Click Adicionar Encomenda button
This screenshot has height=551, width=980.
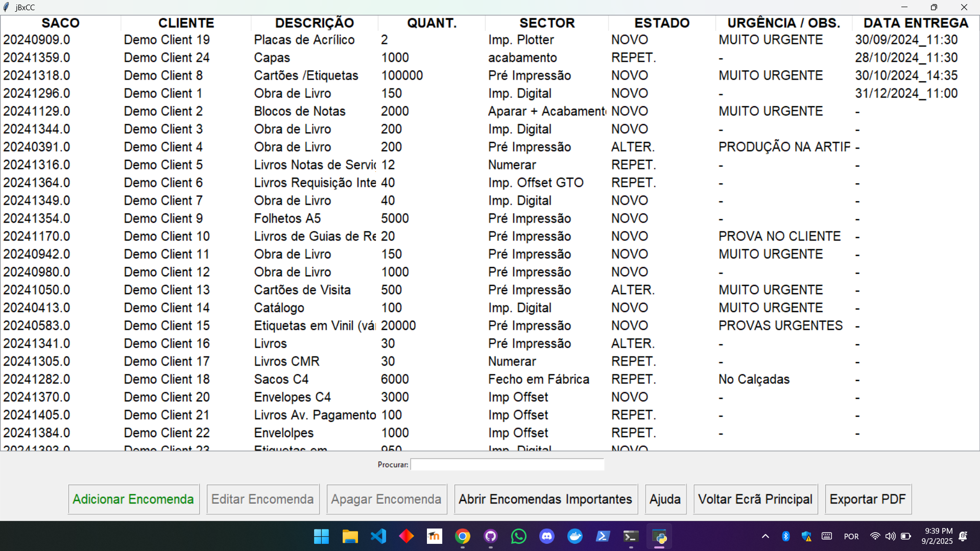coord(133,499)
